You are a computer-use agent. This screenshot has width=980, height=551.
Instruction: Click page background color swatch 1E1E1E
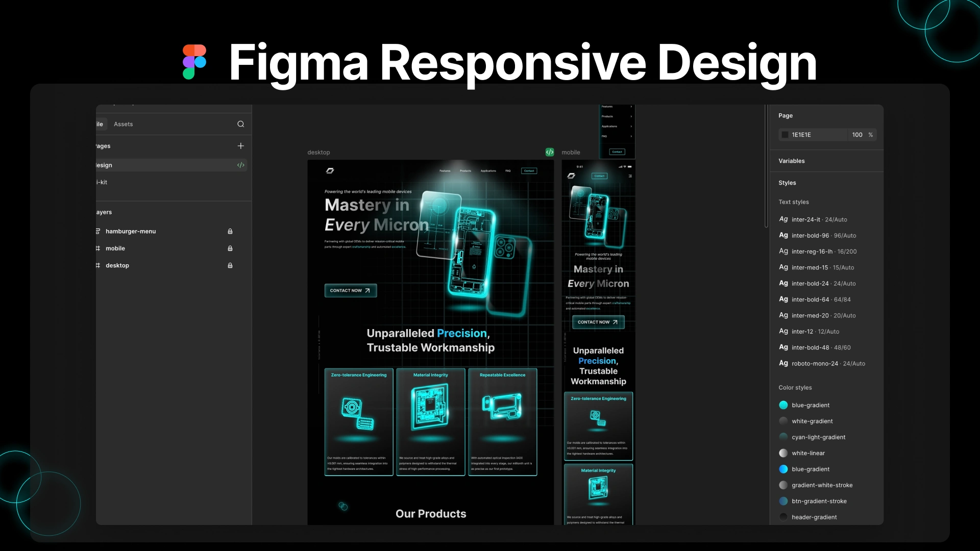pyautogui.click(x=785, y=135)
